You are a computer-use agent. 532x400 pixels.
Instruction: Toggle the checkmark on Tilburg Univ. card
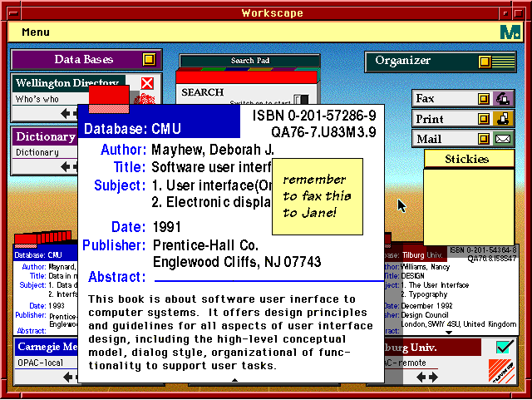505,347
